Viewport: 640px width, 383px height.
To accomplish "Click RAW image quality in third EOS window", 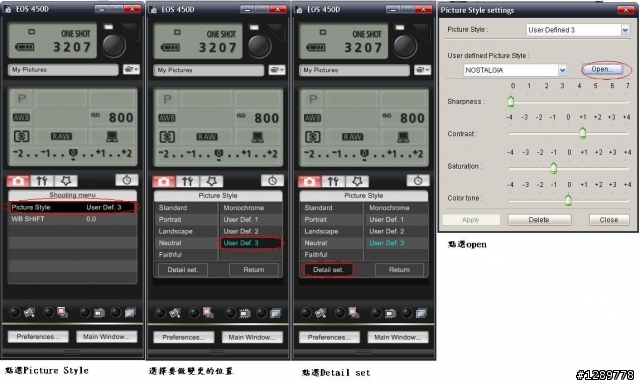I will [352, 137].
